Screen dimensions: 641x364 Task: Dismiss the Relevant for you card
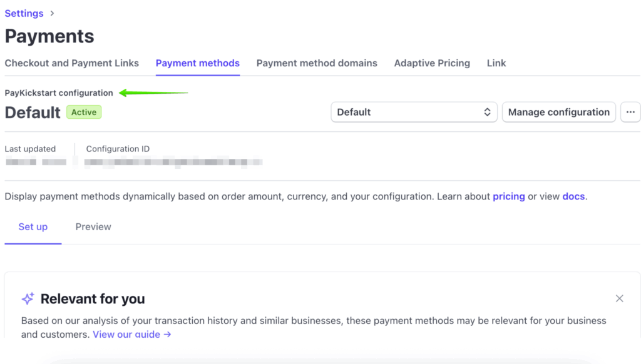tap(619, 298)
